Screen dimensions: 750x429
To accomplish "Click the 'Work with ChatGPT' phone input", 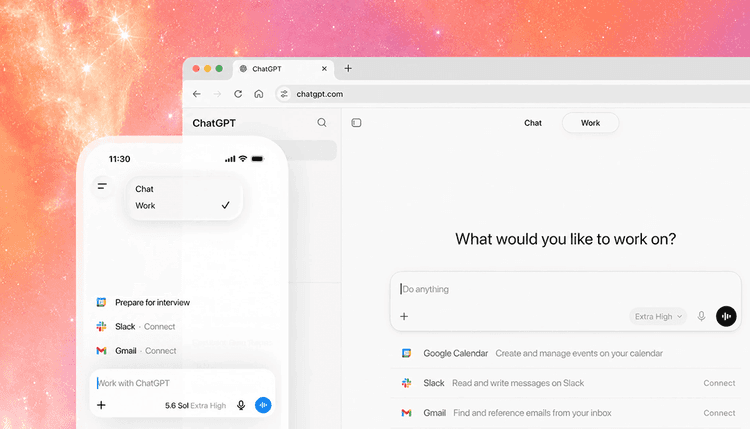I will pyautogui.click(x=182, y=383).
